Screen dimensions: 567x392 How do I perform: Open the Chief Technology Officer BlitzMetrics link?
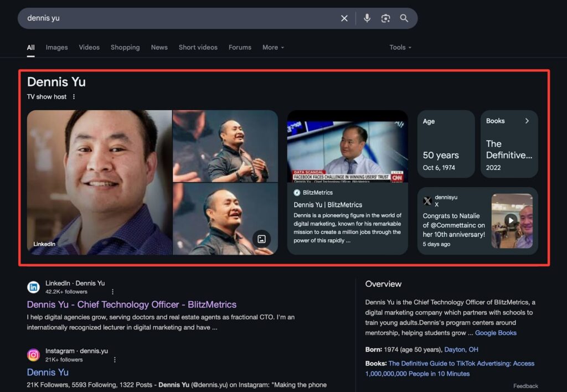coord(132,305)
